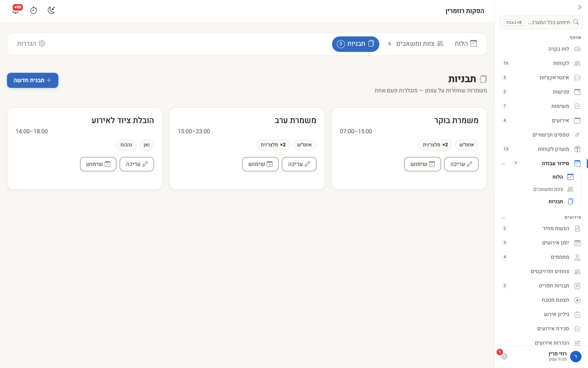Edit the משמרת ערב template
The height and width of the screenshot is (368, 588).
[x=299, y=164]
